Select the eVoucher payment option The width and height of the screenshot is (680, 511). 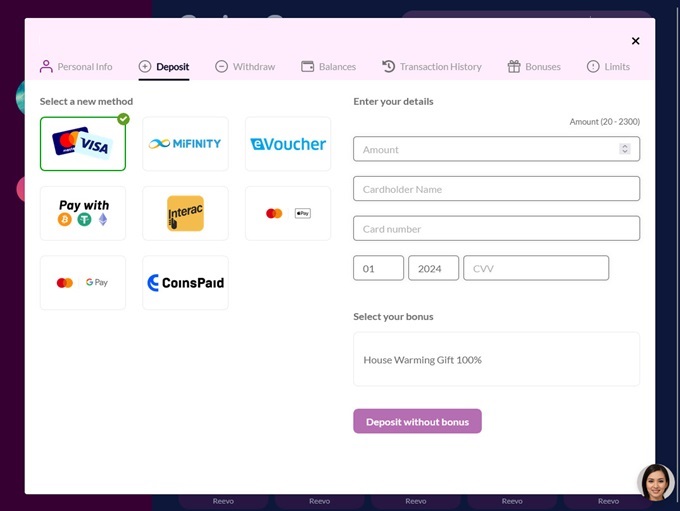point(288,144)
